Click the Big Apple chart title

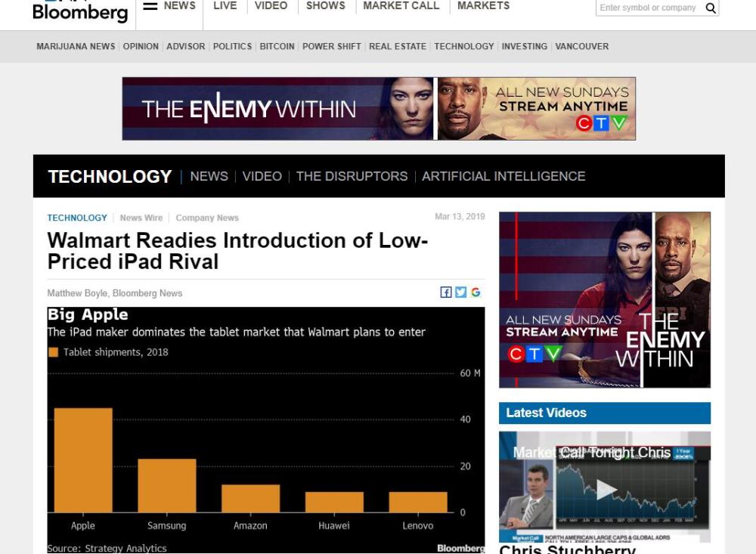pos(88,314)
